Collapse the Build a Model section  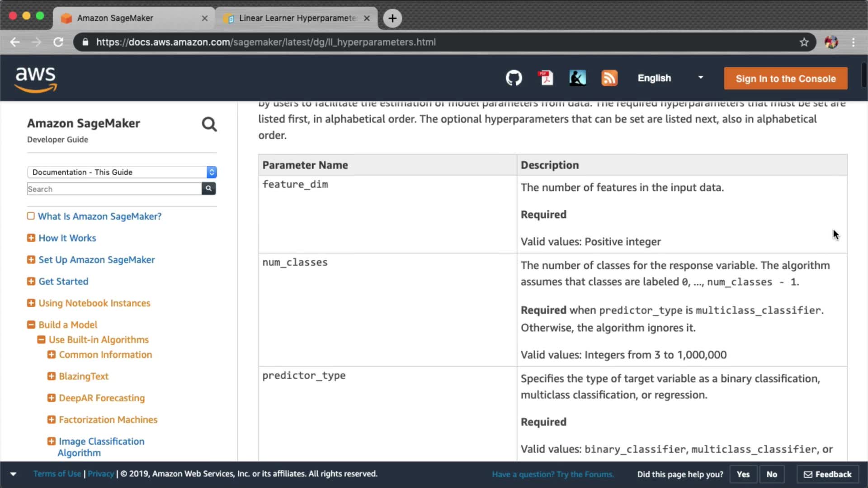(x=31, y=325)
